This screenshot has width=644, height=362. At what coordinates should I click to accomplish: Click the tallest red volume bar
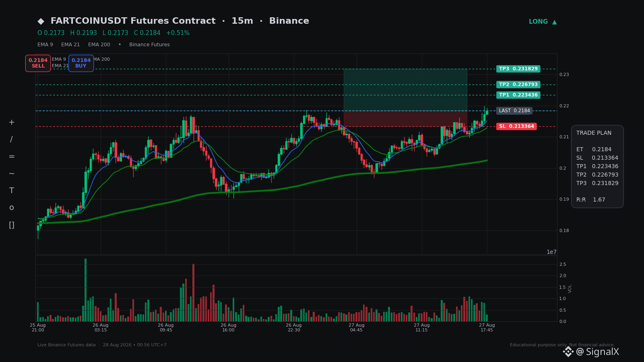point(193,292)
